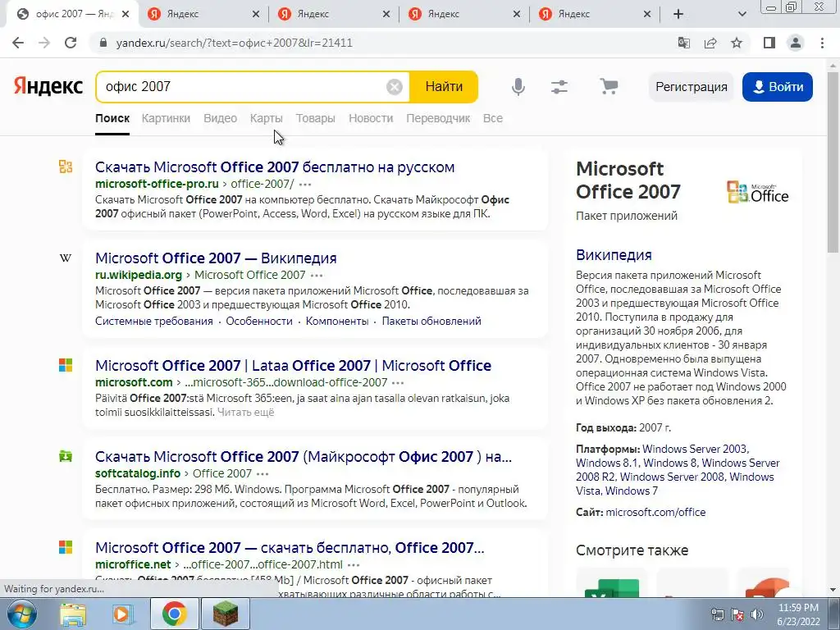Open options dots for ru.wikipedia.org result

(x=317, y=276)
